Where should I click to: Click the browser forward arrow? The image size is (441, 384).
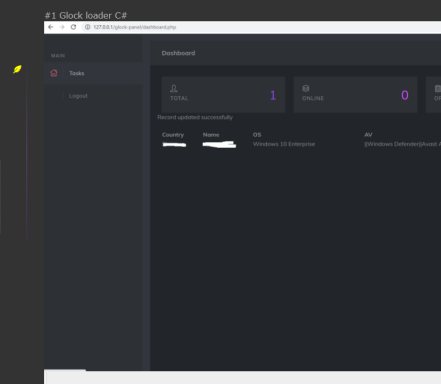pyautogui.click(x=62, y=27)
